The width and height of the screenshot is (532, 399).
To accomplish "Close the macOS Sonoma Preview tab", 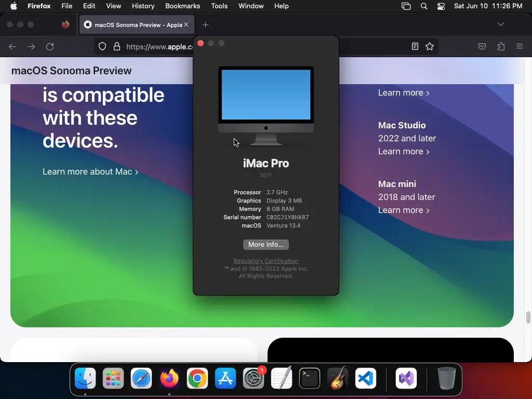I will pyautogui.click(x=186, y=24).
